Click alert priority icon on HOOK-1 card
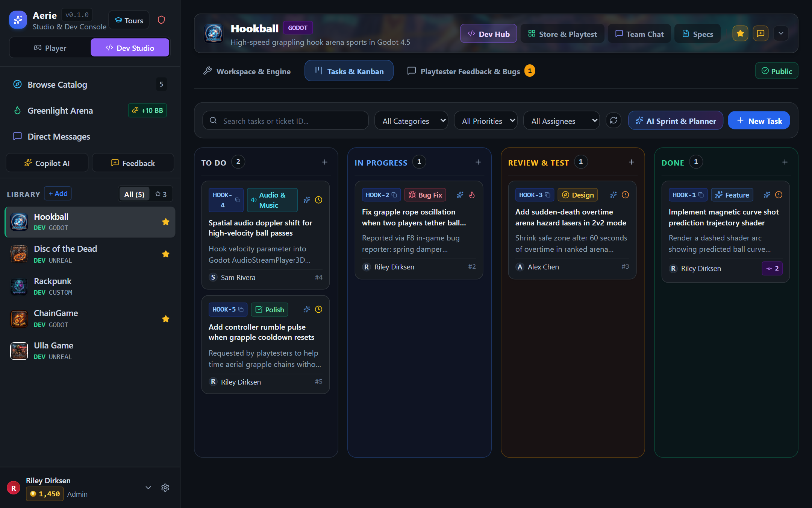This screenshot has width=812, height=508. [x=779, y=195]
